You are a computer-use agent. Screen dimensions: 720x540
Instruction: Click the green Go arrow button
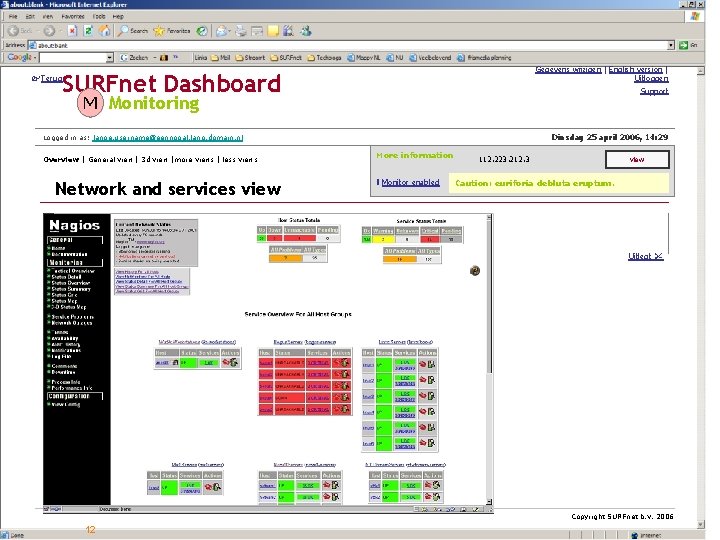pyautogui.click(x=683, y=45)
